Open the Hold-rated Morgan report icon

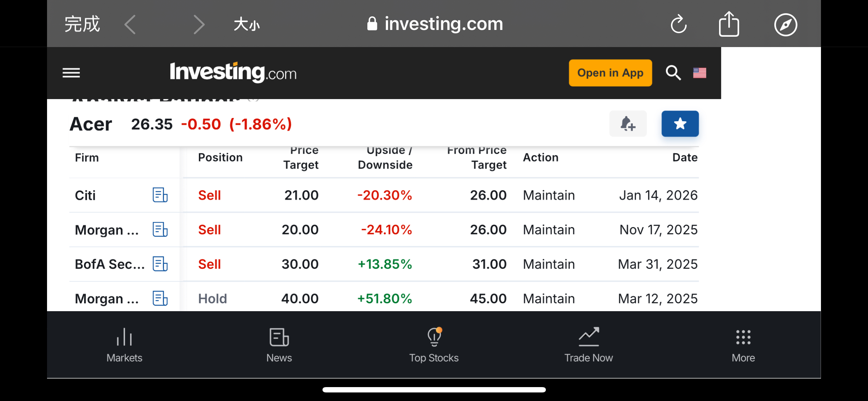pos(160,298)
